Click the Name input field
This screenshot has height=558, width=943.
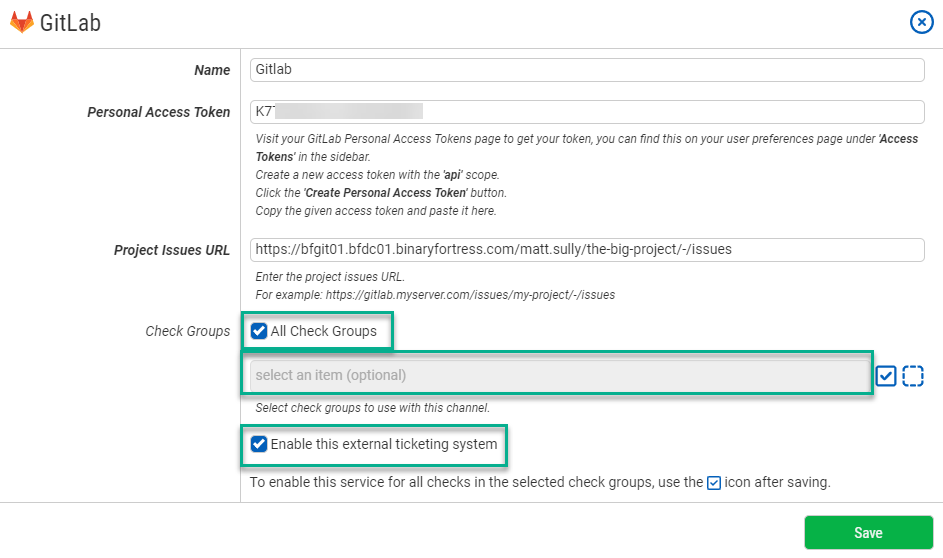[x=587, y=70]
